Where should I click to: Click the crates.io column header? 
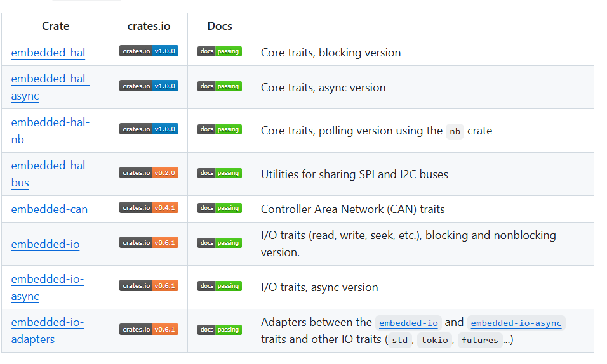pyautogui.click(x=149, y=26)
